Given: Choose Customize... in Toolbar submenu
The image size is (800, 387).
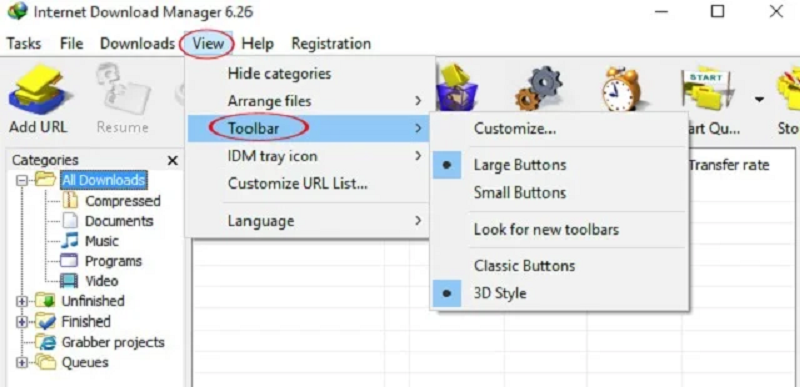Looking at the screenshot, I should click(x=560, y=128).
